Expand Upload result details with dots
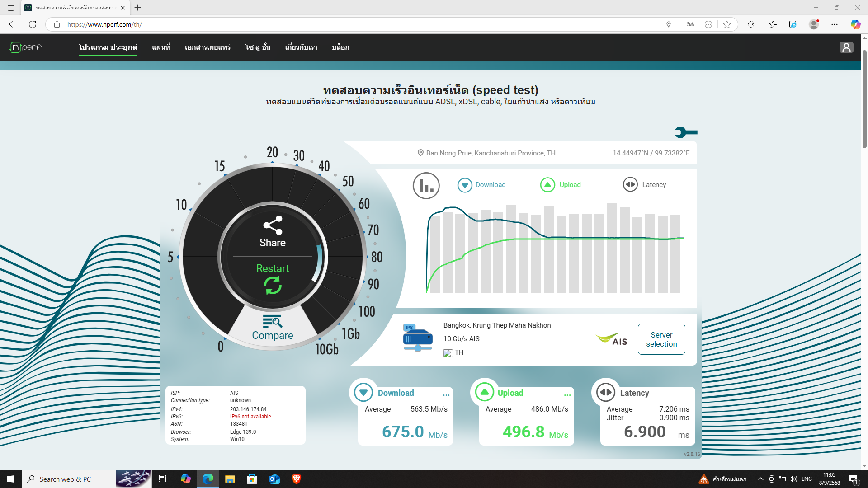 coord(567,394)
